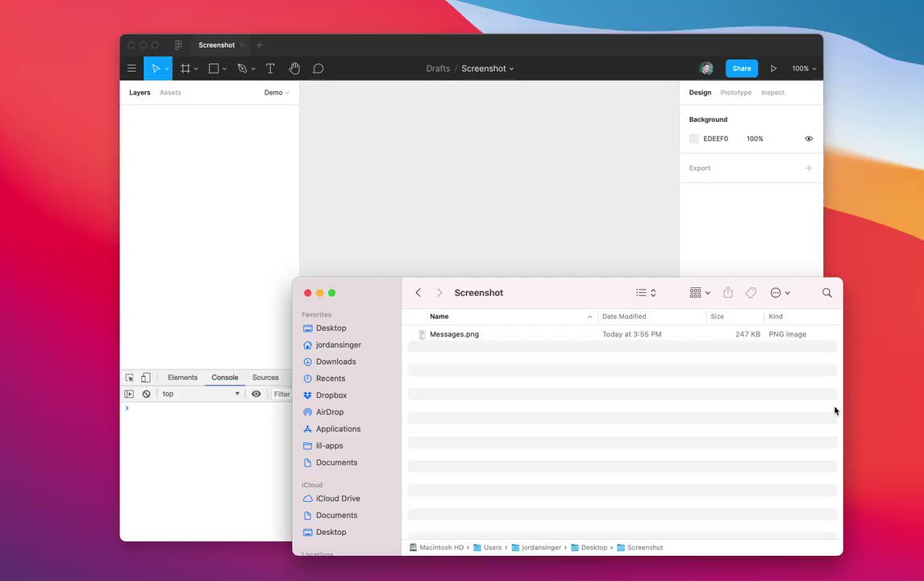The image size is (924, 581).
Task: Open Finder more actions ellipsis menu
Action: click(x=780, y=293)
